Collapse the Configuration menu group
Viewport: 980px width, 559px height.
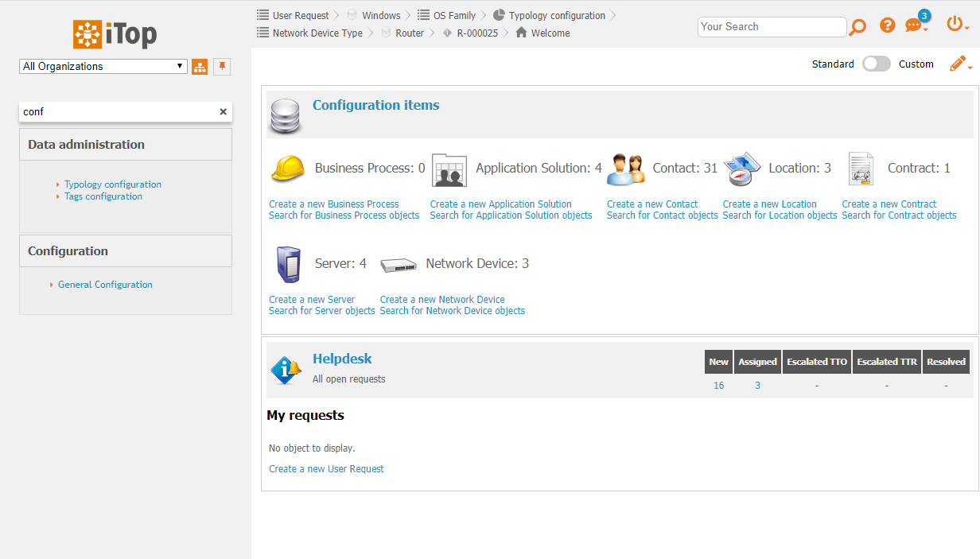[x=126, y=251]
